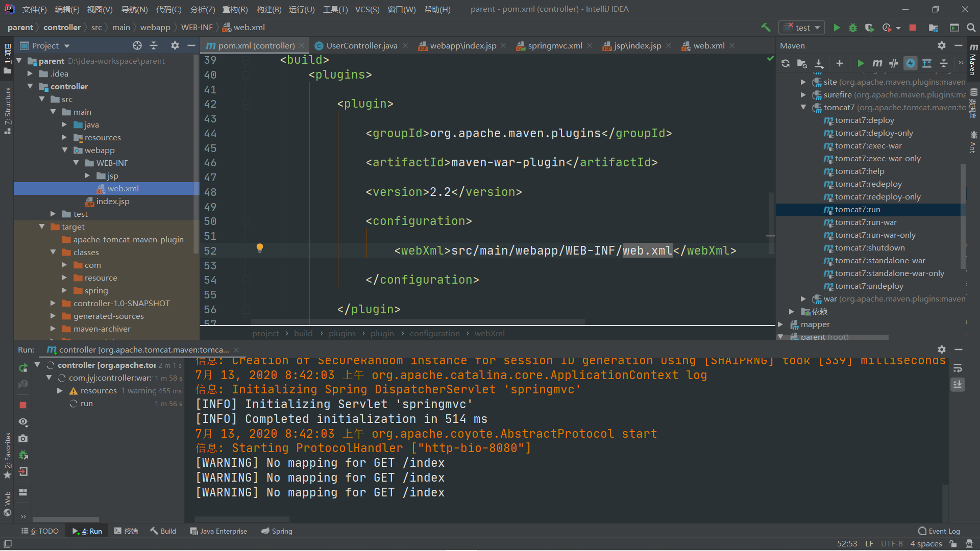Collapse the controller module folder
The image size is (980, 551).
(30, 86)
